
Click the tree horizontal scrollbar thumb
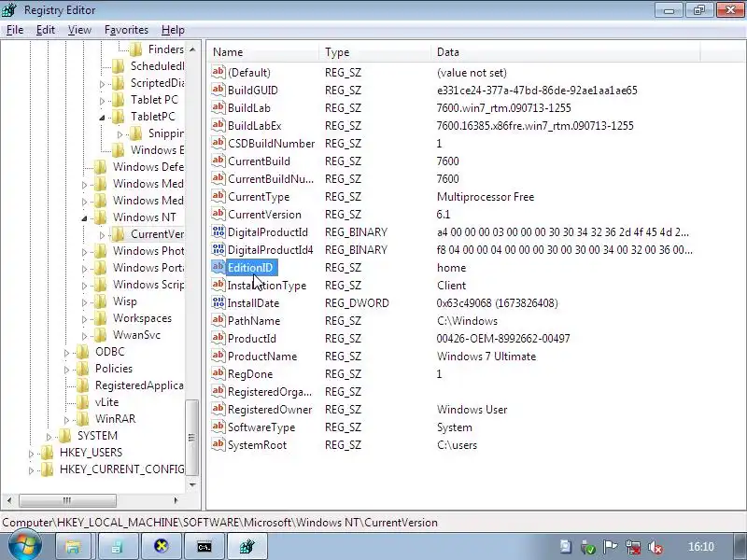(67, 500)
